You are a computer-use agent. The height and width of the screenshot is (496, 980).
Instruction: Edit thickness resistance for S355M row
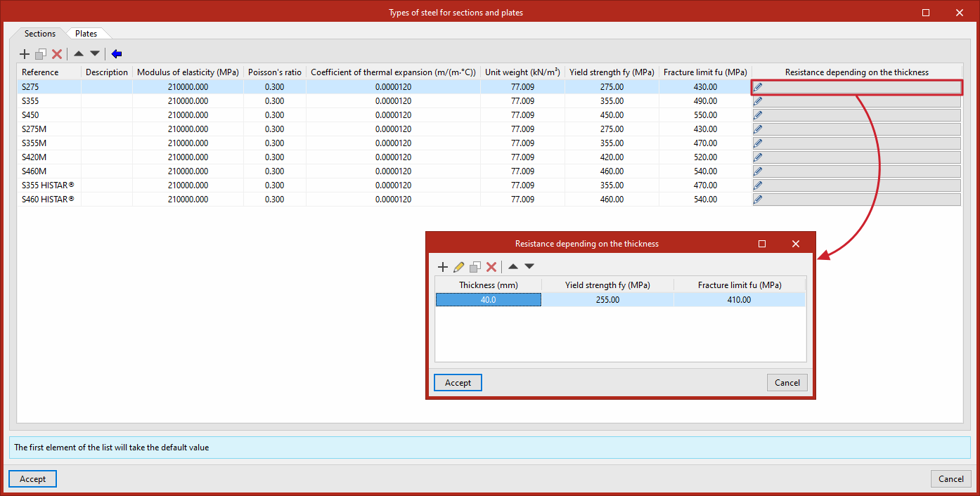tap(856, 143)
